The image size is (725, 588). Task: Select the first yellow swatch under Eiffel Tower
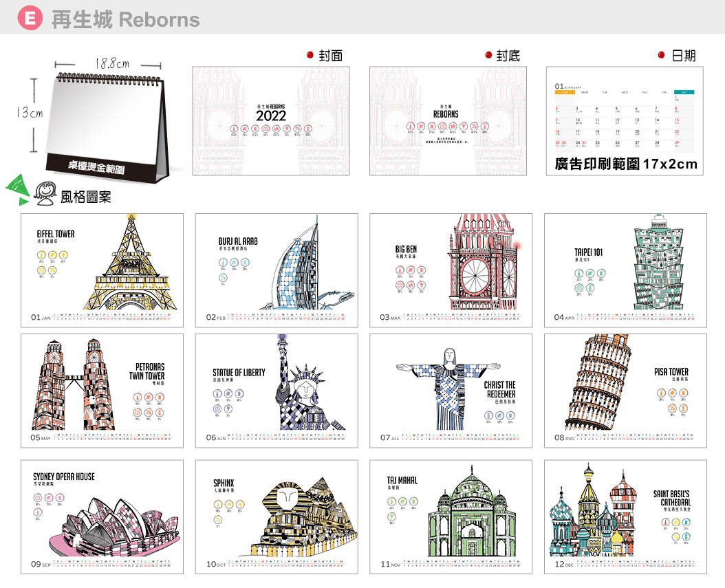tap(42, 256)
